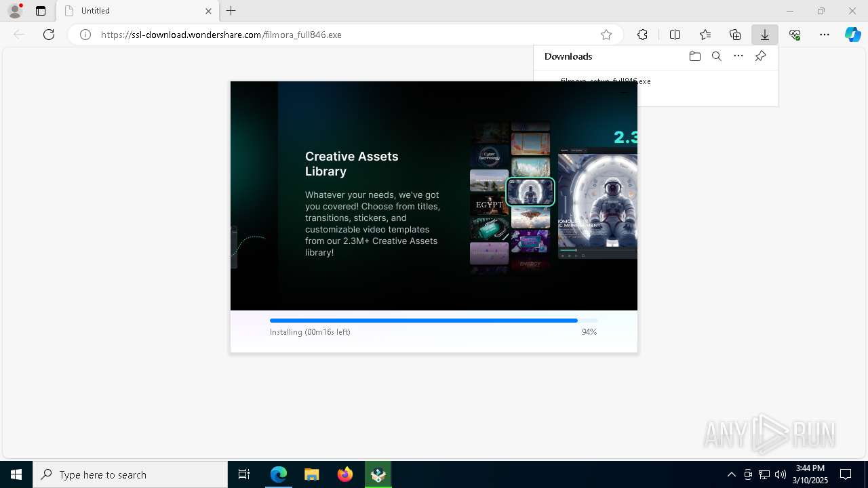Click the taskbar search box
868x488 pixels.
pyautogui.click(x=130, y=474)
